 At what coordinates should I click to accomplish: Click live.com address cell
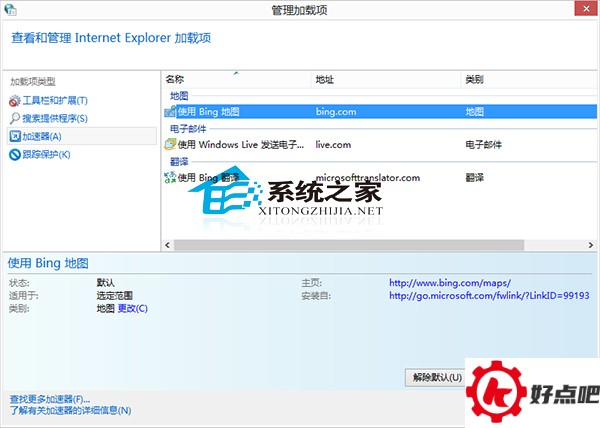pos(333,145)
